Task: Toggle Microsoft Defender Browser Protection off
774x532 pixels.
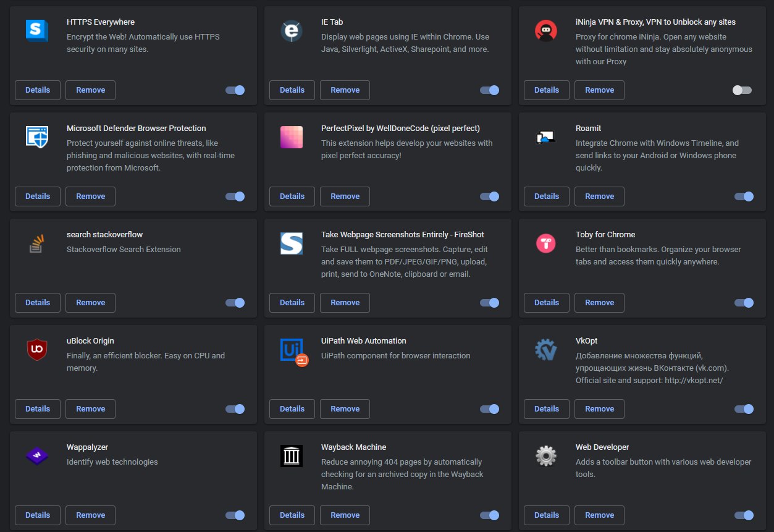Action: point(235,196)
